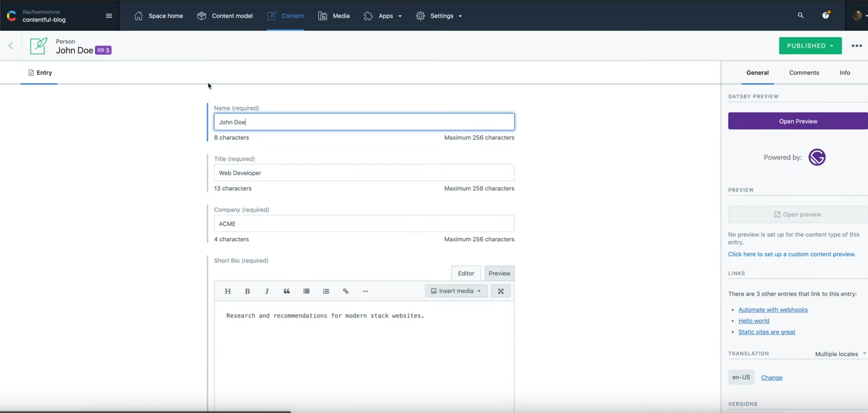Toggle bold formatting in Short Bio editor

click(x=247, y=291)
